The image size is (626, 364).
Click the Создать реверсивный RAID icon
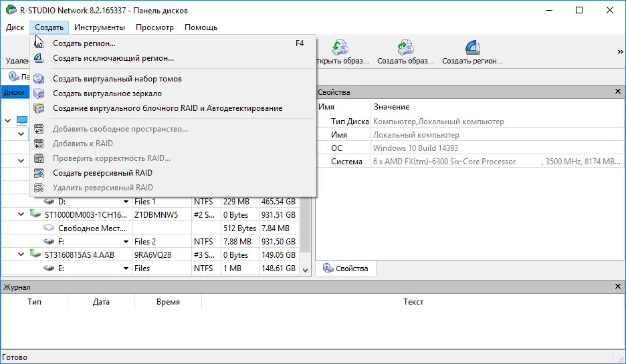pyautogui.click(x=39, y=173)
